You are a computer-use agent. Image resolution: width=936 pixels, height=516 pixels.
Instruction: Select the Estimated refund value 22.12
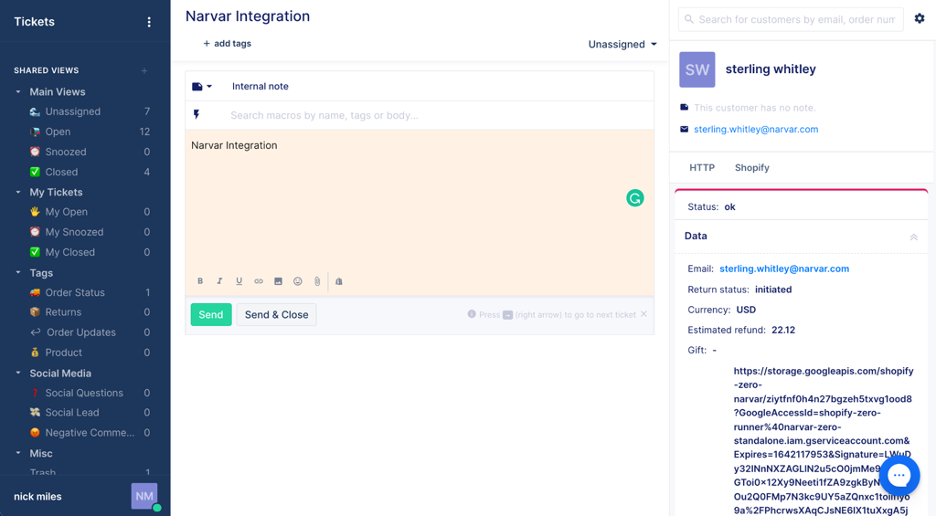click(x=783, y=330)
